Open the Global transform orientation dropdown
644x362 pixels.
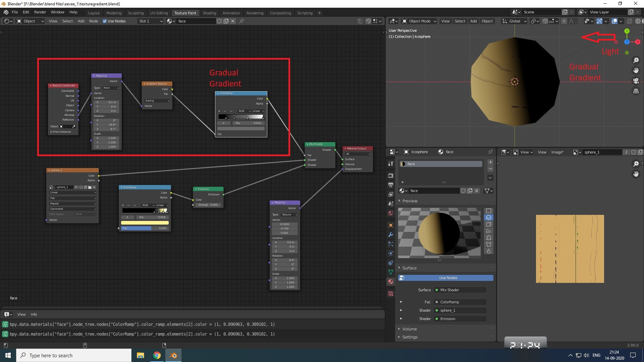[x=515, y=21]
